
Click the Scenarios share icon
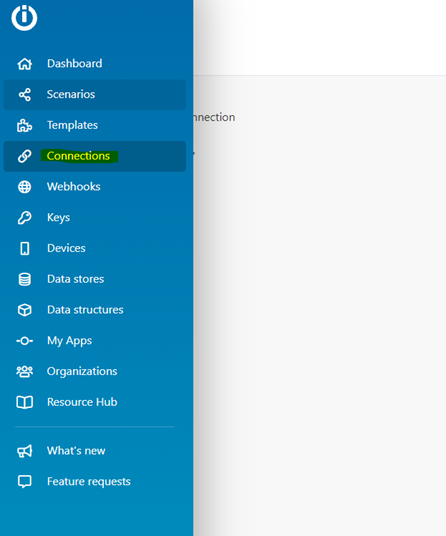pyautogui.click(x=25, y=95)
